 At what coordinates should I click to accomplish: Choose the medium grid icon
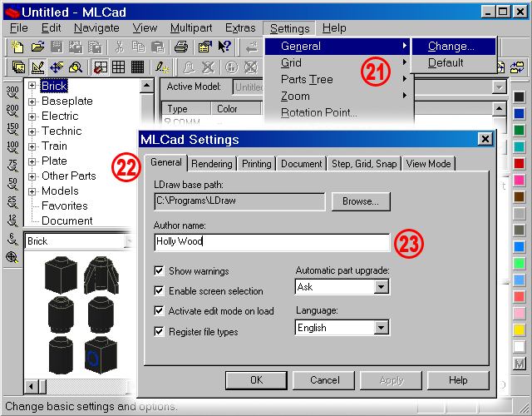pyautogui.click(x=118, y=67)
